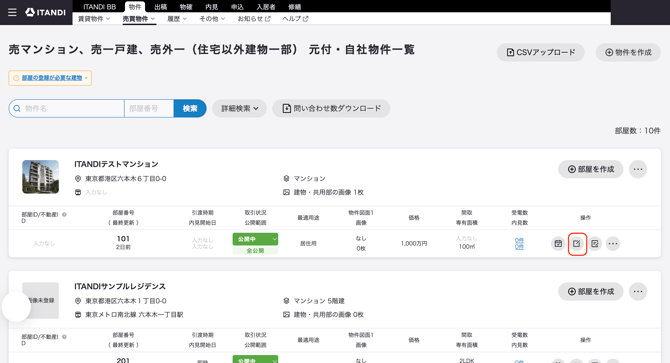Click the 1,000万円 price cell
Image resolution: width=670 pixels, height=363 pixels.
pos(414,243)
